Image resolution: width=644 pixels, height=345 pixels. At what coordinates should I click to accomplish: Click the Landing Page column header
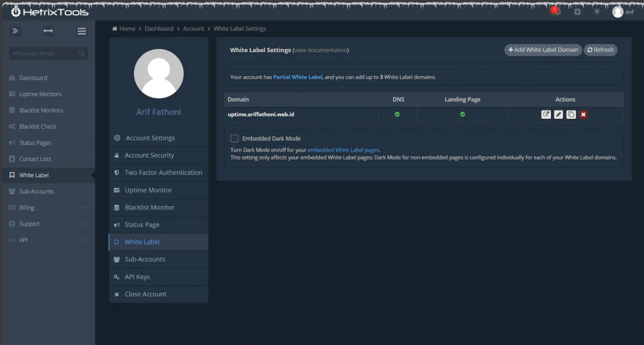click(x=462, y=99)
